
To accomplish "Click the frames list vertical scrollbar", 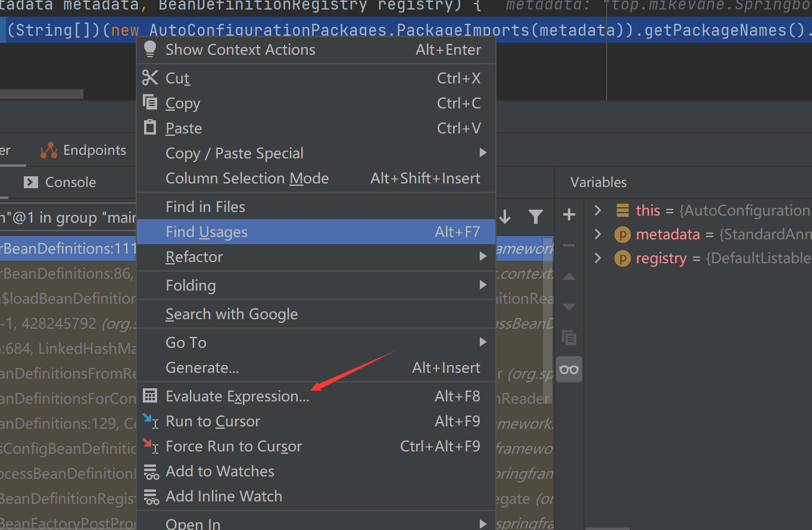I will click(x=548, y=322).
